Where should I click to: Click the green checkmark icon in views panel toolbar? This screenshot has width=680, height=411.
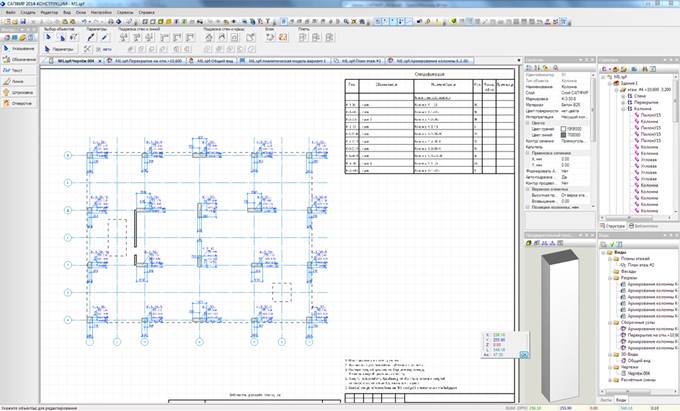pos(611,245)
